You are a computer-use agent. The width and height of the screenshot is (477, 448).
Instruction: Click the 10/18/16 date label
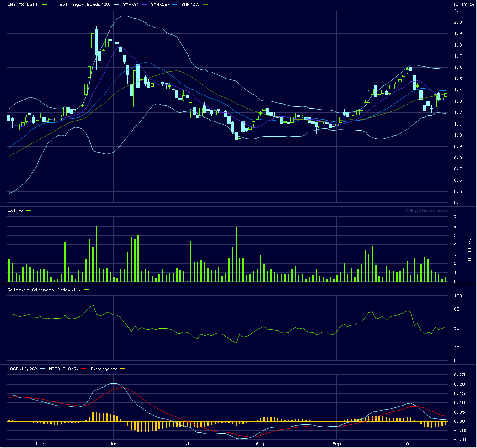tap(464, 5)
